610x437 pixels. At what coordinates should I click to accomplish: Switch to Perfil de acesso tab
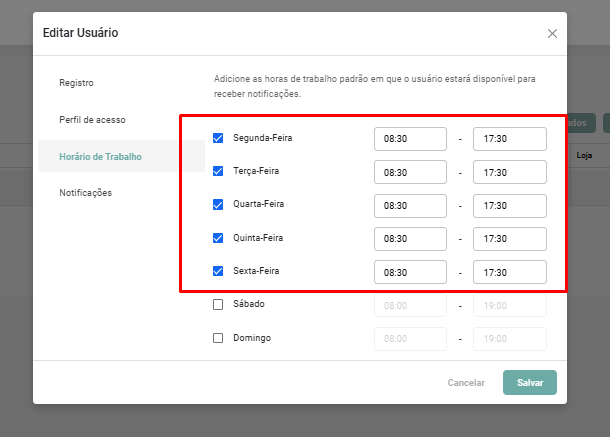click(92, 120)
